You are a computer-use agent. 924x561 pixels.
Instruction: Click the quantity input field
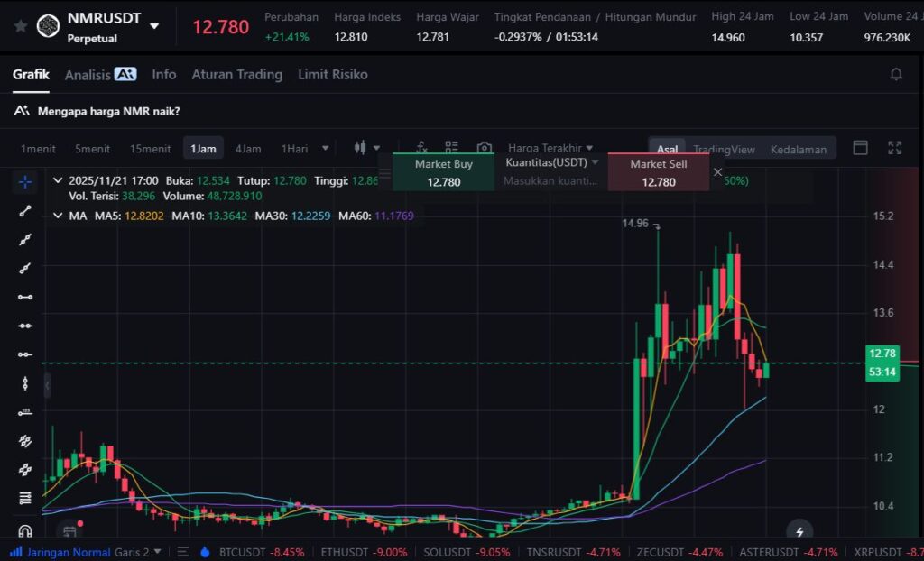[x=550, y=181]
